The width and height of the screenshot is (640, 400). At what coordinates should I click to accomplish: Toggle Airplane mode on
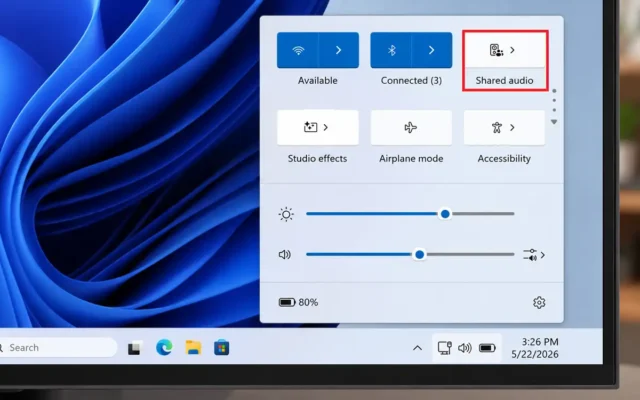tap(411, 127)
